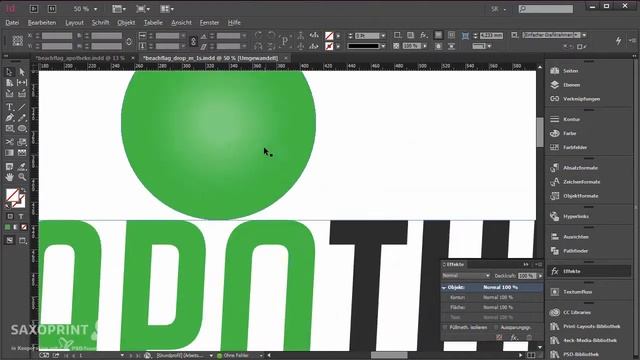Select the Page tool
Image resolution: width=640 pixels, height=360 pixels.
[9, 83]
